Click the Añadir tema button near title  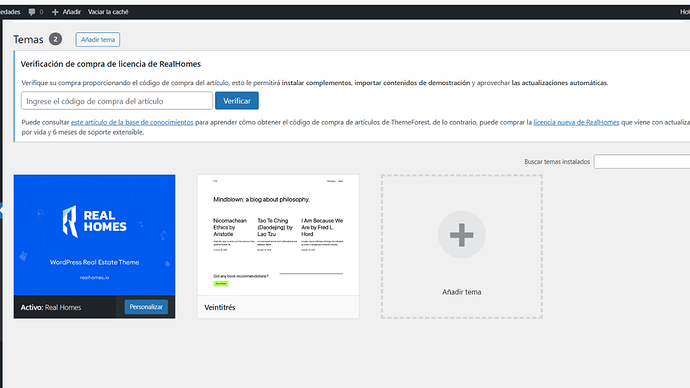(x=98, y=40)
